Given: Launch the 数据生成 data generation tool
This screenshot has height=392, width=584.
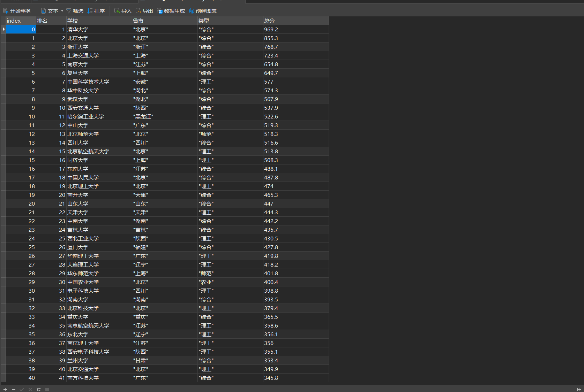Looking at the screenshot, I should 171,11.
